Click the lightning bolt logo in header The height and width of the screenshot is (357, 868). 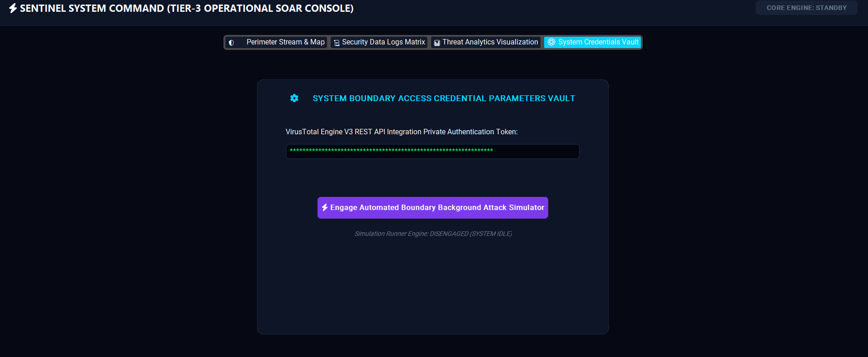[13, 8]
